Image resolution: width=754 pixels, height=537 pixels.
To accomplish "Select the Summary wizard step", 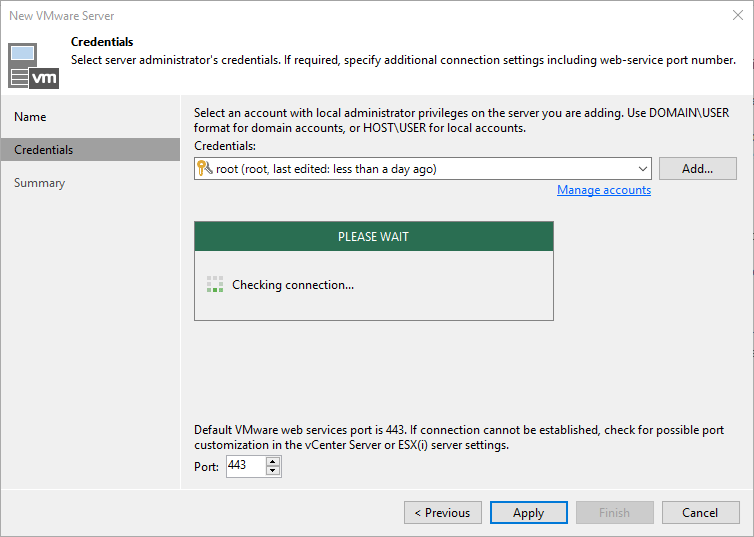I will [x=39, y=183].
